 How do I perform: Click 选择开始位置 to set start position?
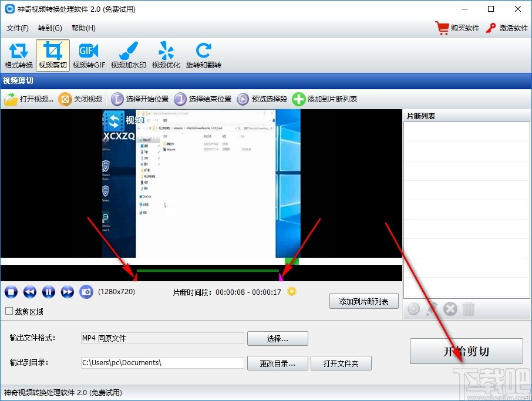click(140, 99)
